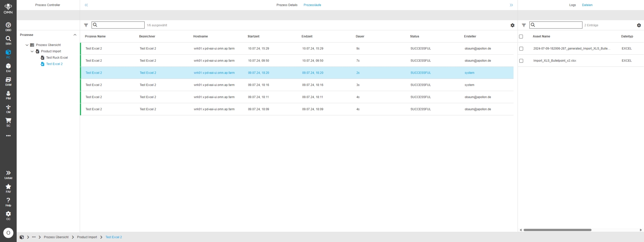Collapse the Product Import tree node
Screen dimensions: 644x242
32,51
